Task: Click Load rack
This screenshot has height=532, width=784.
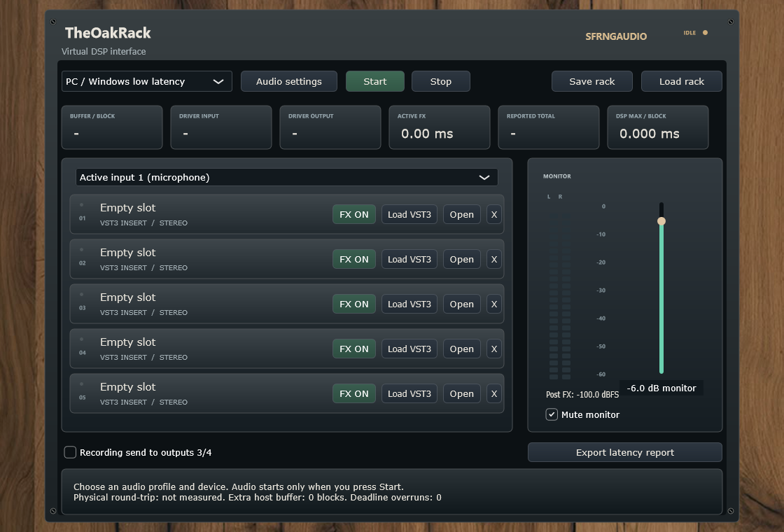Action: (682, 81)
